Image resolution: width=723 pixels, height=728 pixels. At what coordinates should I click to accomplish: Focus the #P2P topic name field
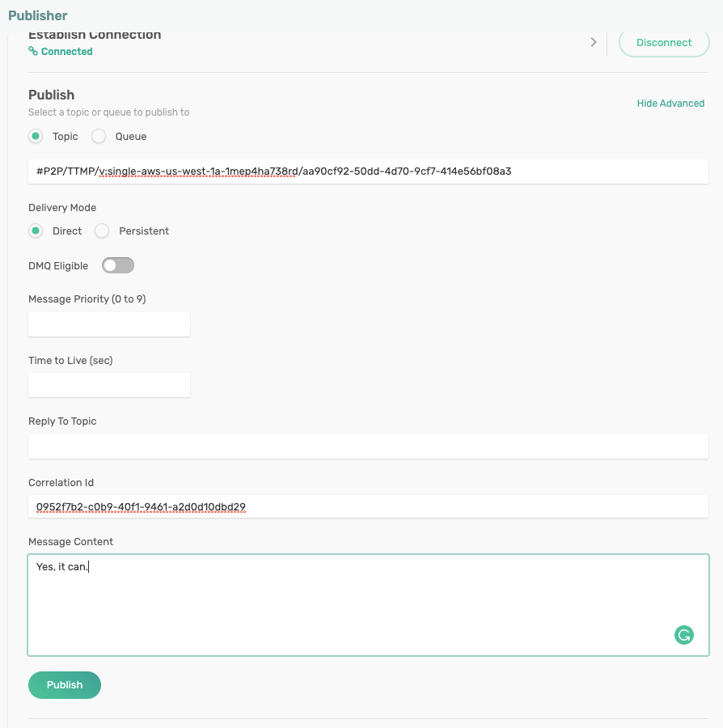368,171
